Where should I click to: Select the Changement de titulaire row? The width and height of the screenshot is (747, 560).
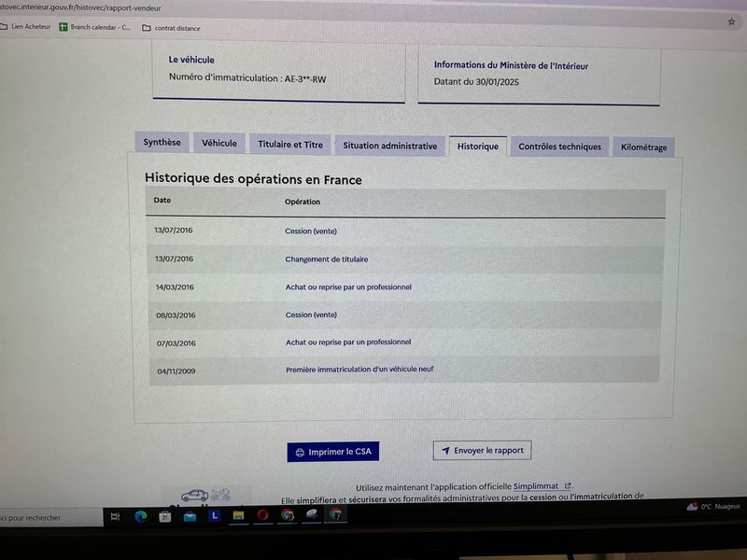[405, 259]
